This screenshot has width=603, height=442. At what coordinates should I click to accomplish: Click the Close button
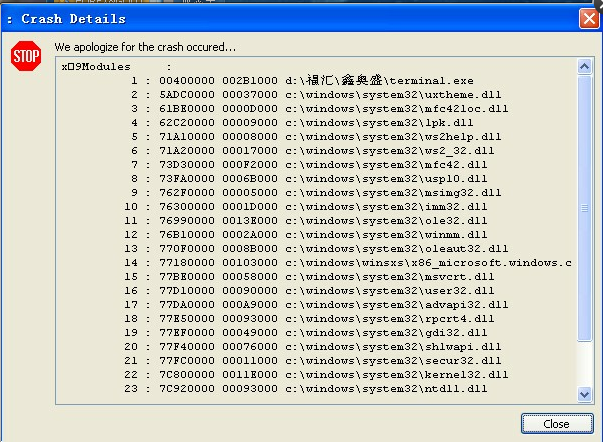557,424
